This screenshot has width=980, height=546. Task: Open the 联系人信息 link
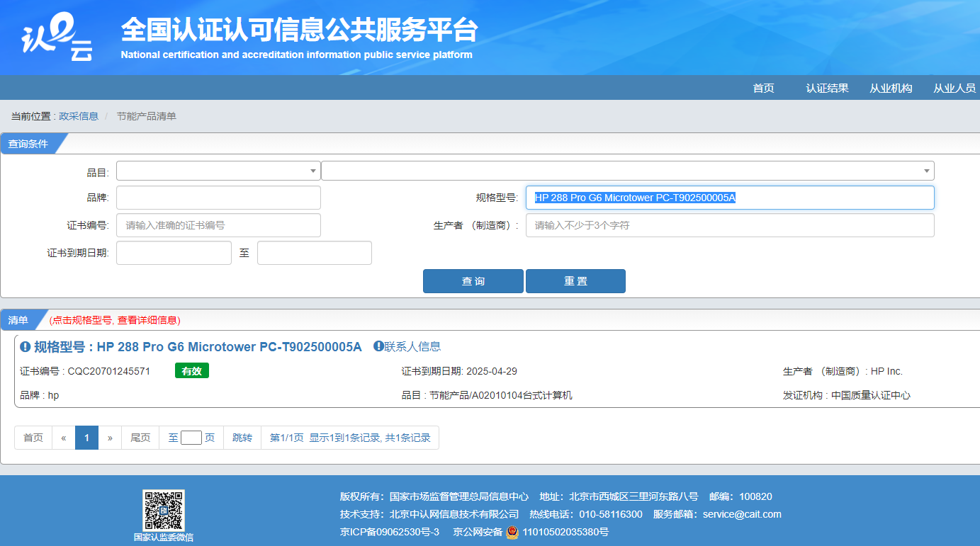click(x=412, y=346)
